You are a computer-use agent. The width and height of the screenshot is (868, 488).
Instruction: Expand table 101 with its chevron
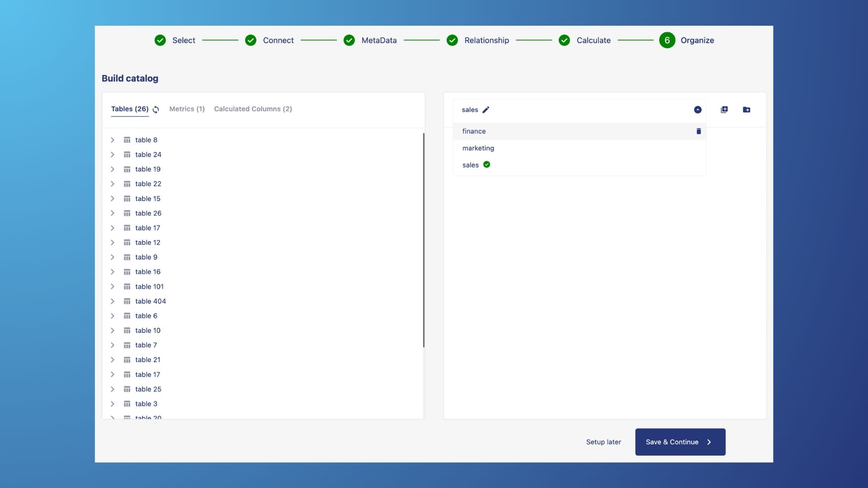pyautogui.click(x=113, y=286)
